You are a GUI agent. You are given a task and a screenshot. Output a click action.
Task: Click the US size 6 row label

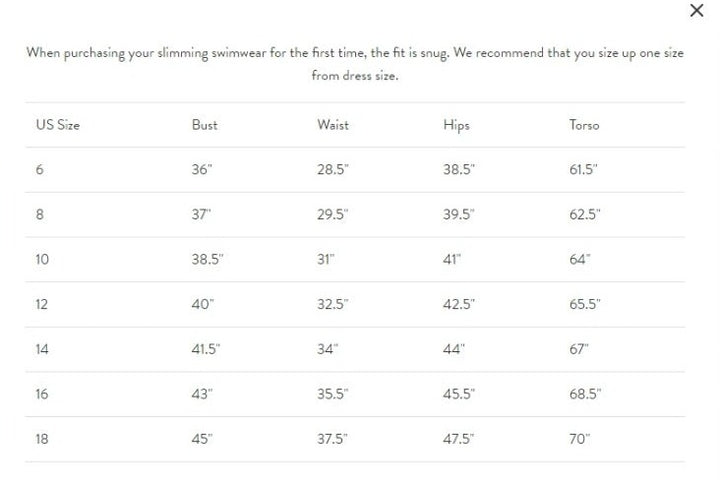40,170
